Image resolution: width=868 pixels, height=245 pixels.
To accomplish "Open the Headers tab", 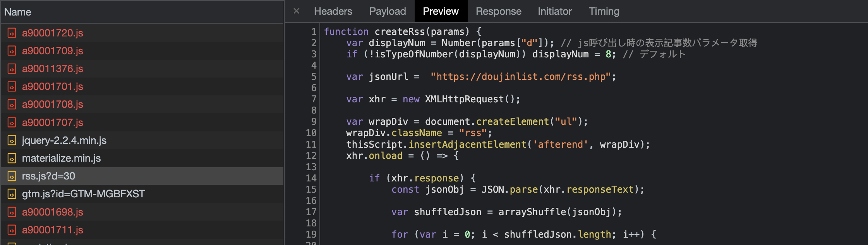I will pyautogui.click(x=333, y=11).
